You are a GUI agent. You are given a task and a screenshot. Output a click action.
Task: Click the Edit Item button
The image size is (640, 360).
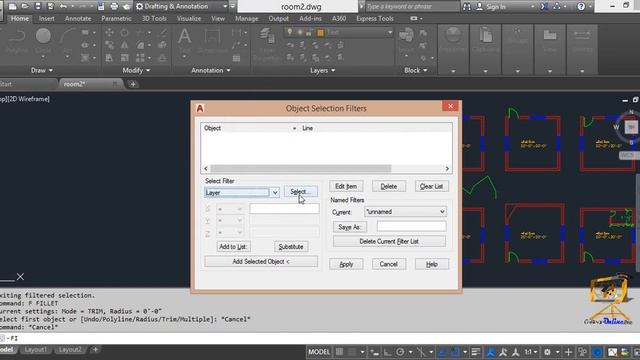(x=346, y=186)
